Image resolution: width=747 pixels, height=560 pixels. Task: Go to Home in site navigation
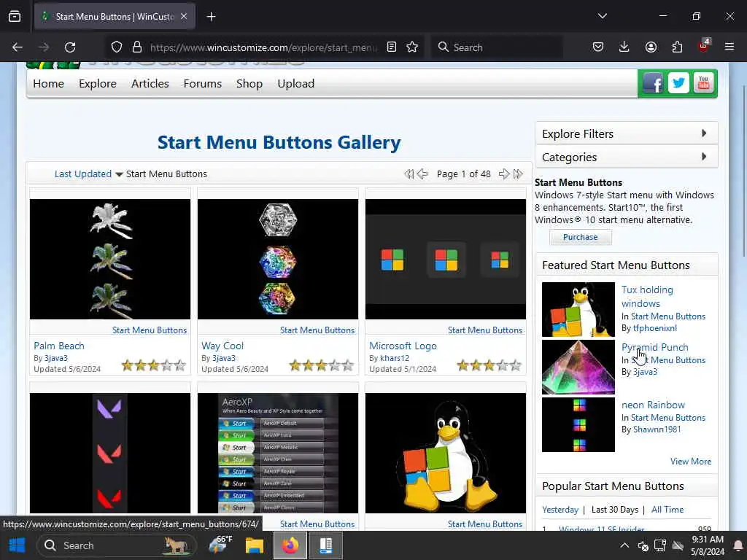pyautogui.click(x=49, y=84)
